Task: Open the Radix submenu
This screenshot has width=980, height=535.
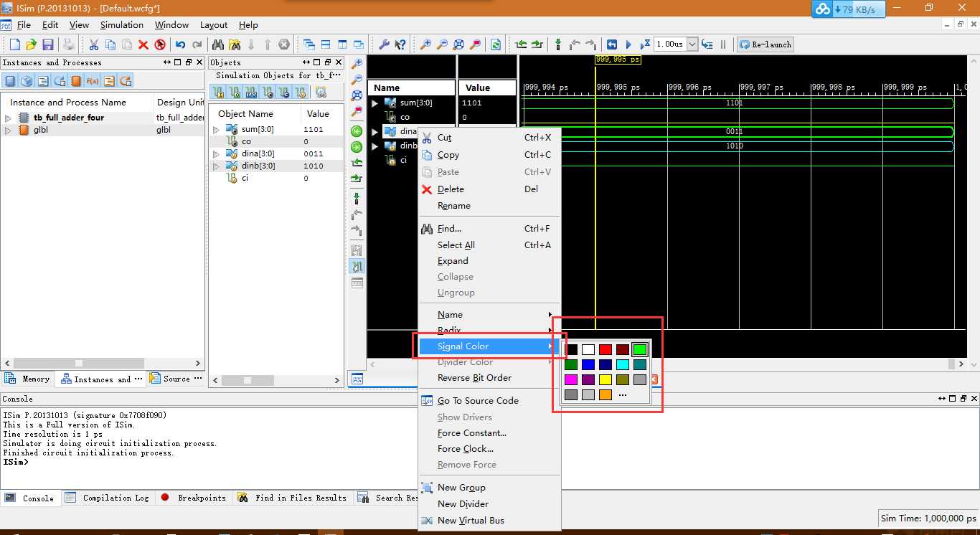Action: point(489,331)
